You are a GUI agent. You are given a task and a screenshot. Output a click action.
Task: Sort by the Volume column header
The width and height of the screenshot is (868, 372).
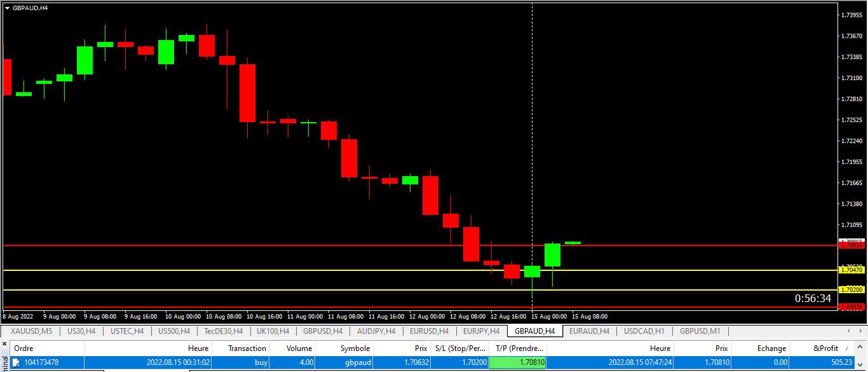click(292, 348)
